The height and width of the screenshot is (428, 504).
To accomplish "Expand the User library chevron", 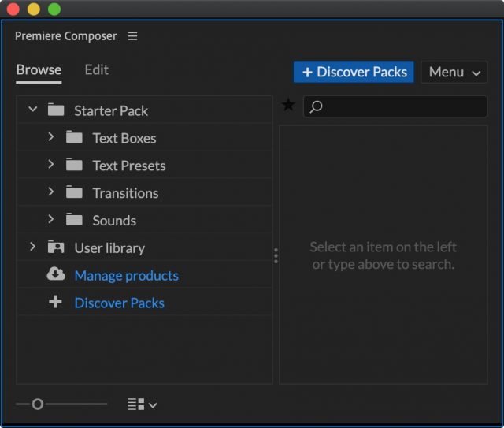I will [32, 247].
